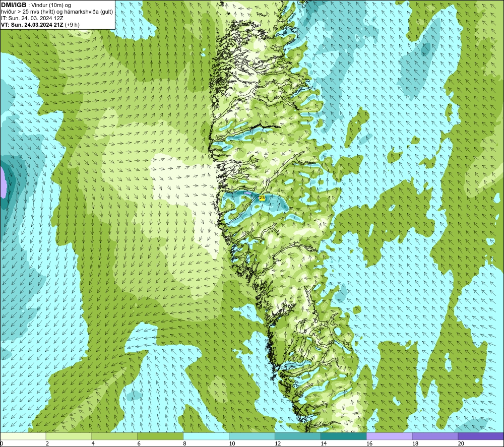Click the 6-8 m/s olive green swatch
Screen dimensions: 504x447
(160, 436)
